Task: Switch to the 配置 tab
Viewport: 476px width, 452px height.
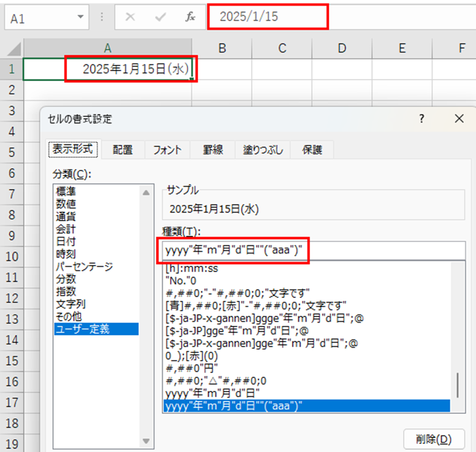Action: [122, 150]
